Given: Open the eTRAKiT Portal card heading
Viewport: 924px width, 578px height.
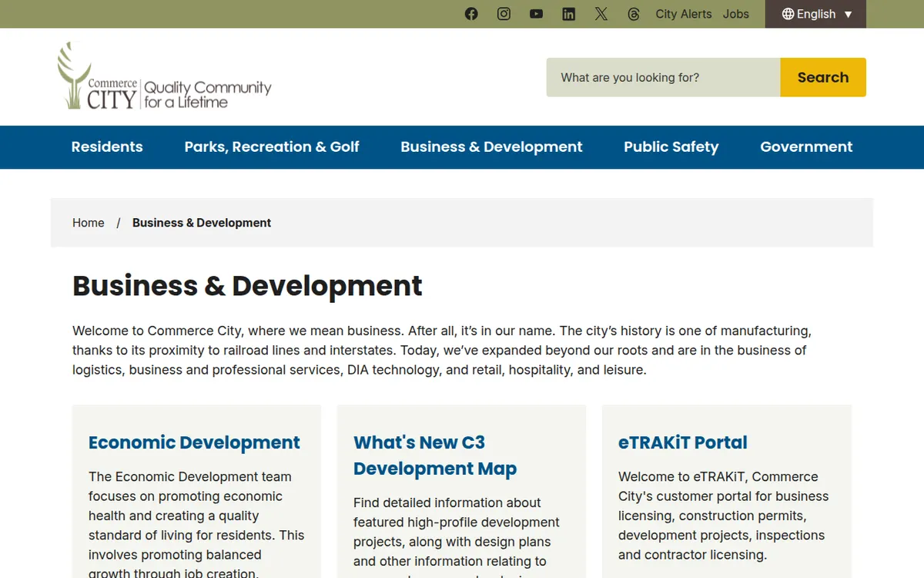Looking at the screenshot, I should tap(683, 442).
